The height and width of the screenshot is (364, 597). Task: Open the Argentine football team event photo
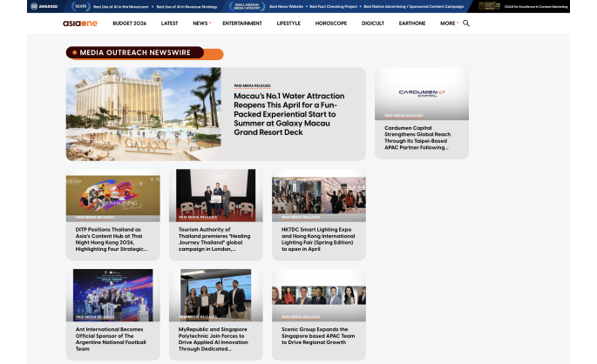pos(113,295)
